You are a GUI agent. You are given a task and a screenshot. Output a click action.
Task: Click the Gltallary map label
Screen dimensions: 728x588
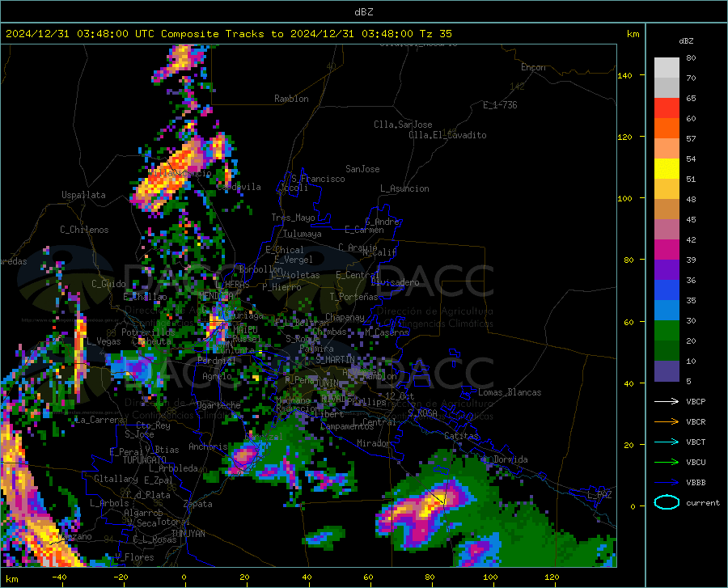(x=116, y=479)
